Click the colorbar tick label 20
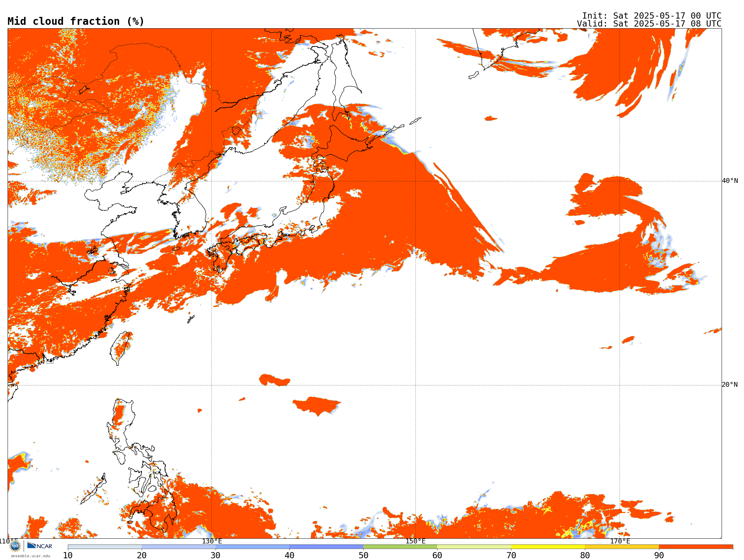 click(142, 556)
